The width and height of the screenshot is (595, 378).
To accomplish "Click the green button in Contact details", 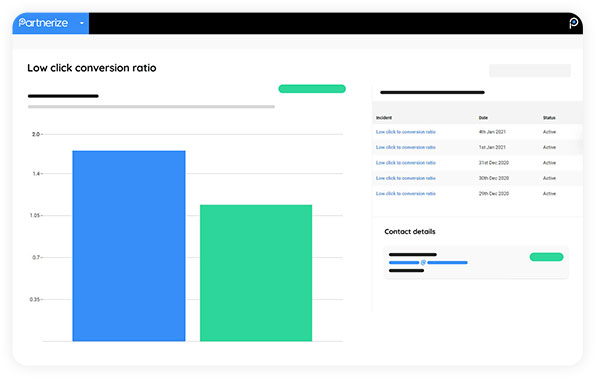I will click(546, 257).
